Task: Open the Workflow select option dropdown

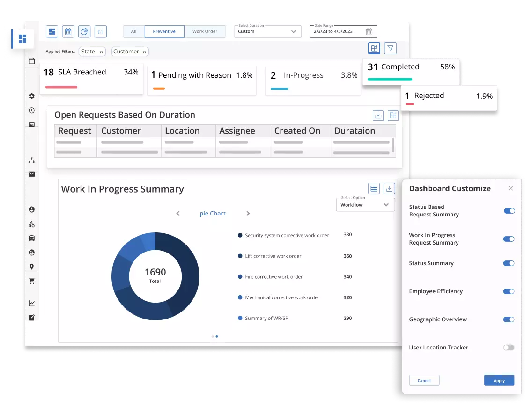Action: (x=365, y=205)
